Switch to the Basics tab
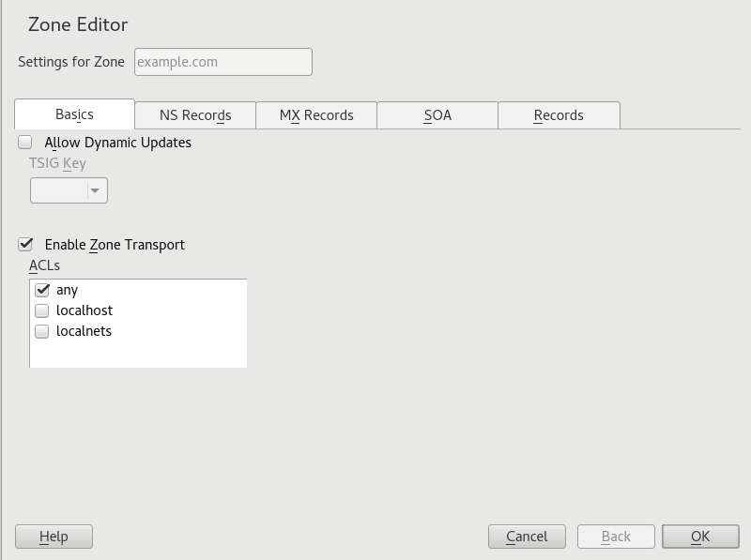 tap(74, 114)
